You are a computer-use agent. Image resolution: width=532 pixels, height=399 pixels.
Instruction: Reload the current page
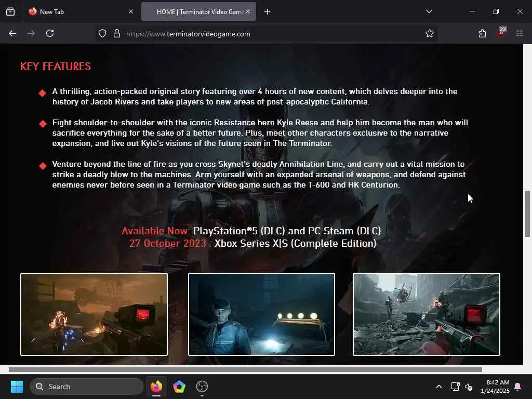[x=50, y=33]
